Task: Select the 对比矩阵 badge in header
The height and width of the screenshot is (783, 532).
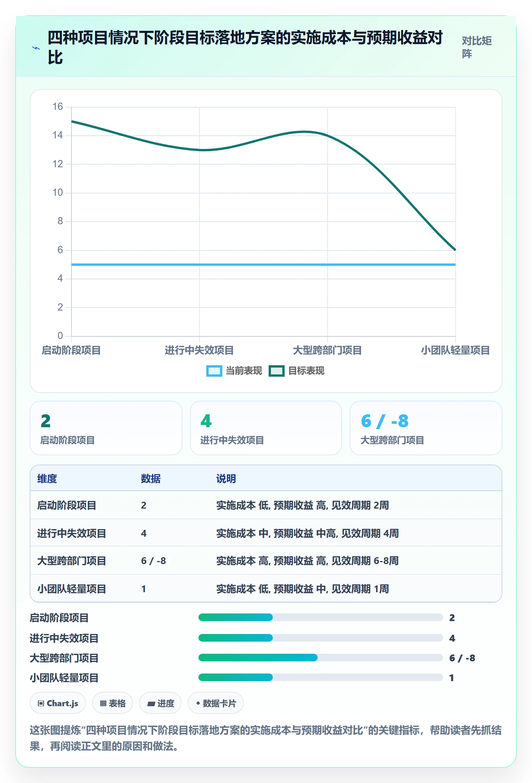Action: (x=477, y=48)
